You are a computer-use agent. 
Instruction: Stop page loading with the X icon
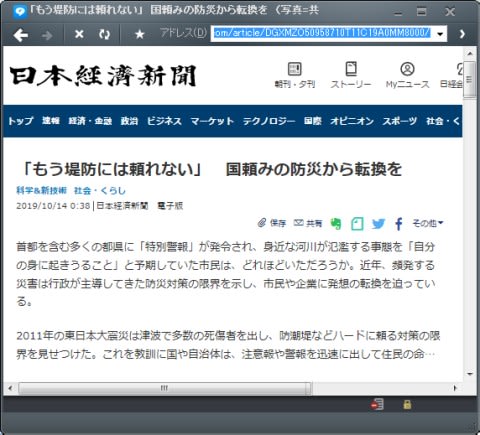pos(79,34)
